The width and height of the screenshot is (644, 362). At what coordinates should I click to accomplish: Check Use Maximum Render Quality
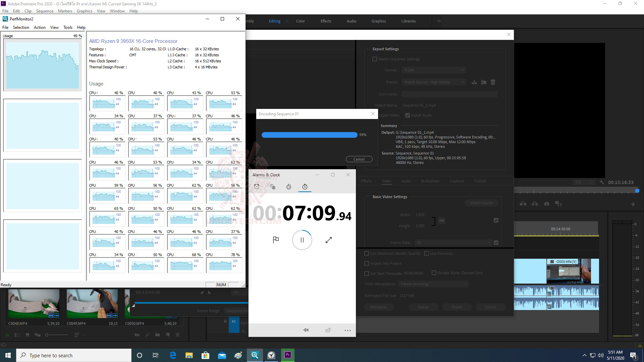click(x=367, y=253)
